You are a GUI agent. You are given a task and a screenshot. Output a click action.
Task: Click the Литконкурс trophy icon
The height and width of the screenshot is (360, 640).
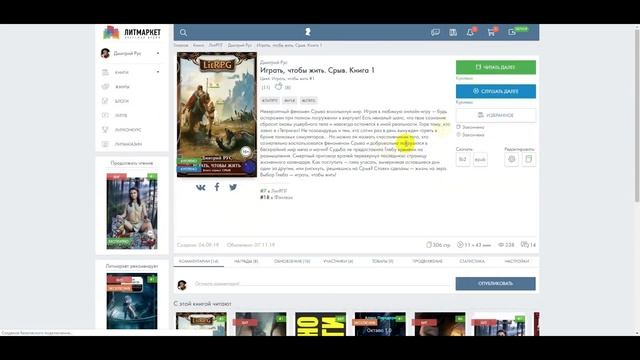105,130
